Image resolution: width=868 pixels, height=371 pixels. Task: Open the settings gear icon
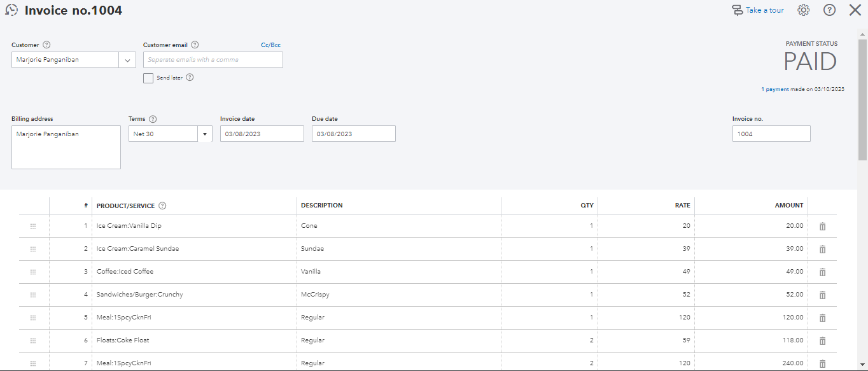(x=804, y=10)
